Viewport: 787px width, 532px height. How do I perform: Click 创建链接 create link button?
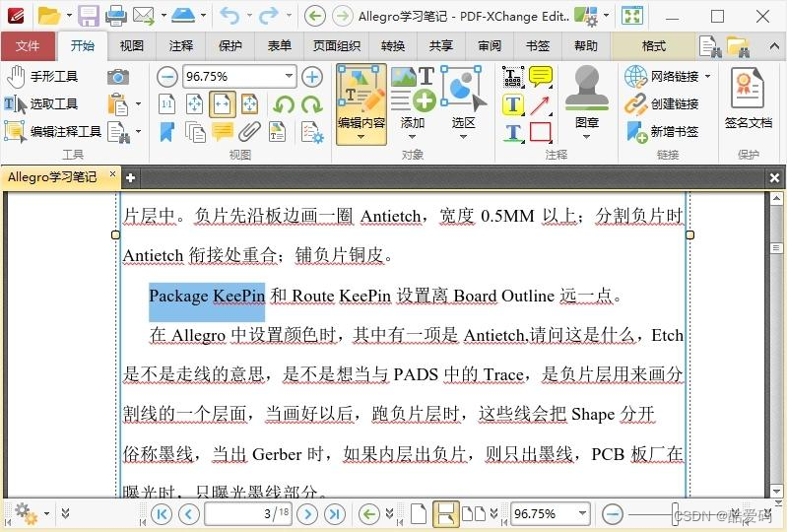click(662, 104)
